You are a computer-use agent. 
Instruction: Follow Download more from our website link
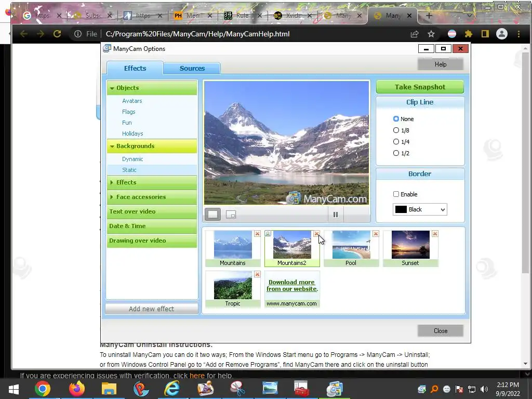tap(292, 285)
